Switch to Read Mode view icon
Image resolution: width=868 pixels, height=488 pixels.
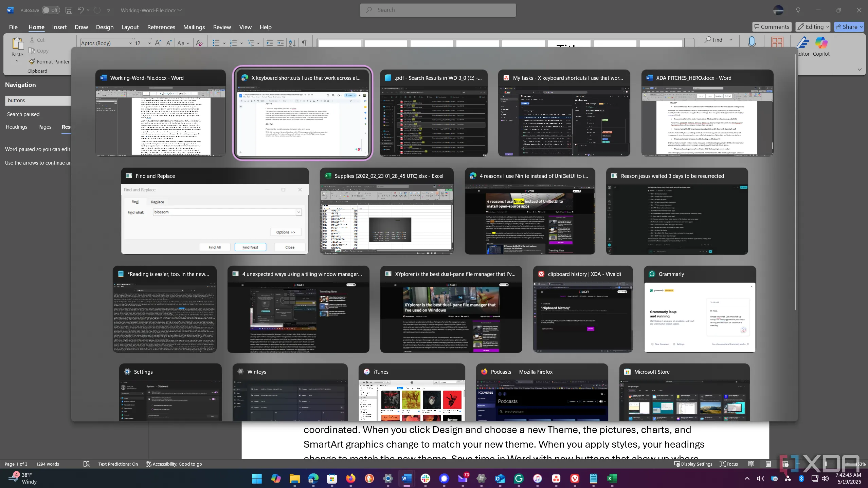click(752, 464)
